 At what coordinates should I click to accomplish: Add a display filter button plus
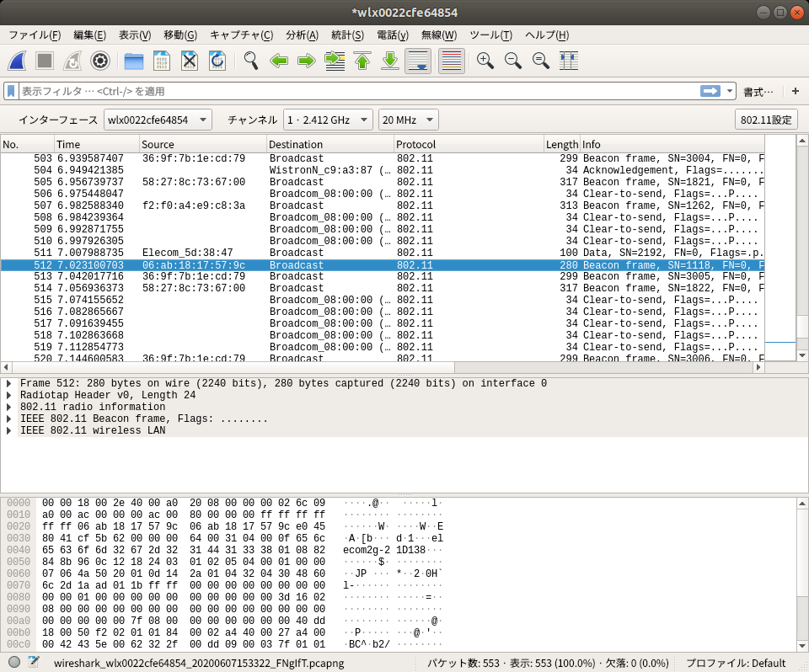(x=796, y=91)
